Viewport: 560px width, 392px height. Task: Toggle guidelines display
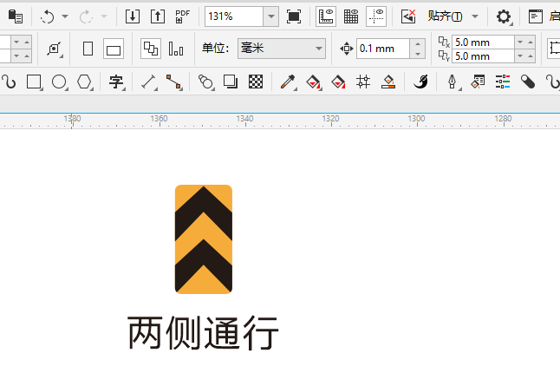(376, 16)
